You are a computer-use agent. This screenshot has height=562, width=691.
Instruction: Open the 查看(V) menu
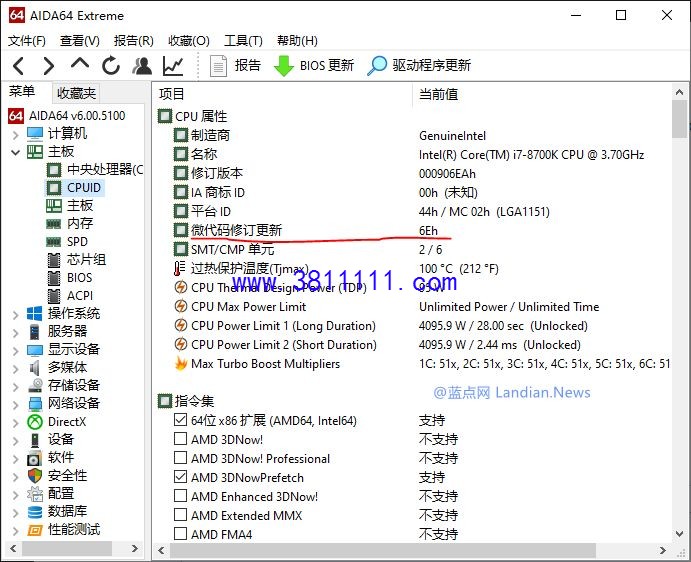coord(80,41)
